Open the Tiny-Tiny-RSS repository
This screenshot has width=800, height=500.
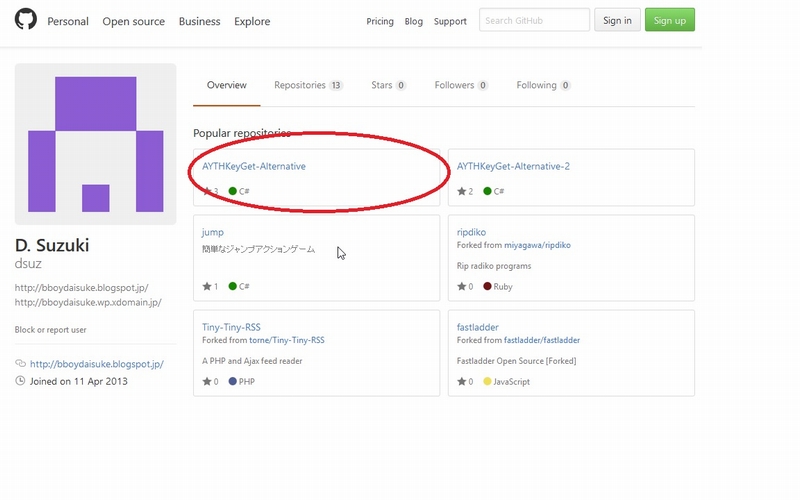[231, 327]
